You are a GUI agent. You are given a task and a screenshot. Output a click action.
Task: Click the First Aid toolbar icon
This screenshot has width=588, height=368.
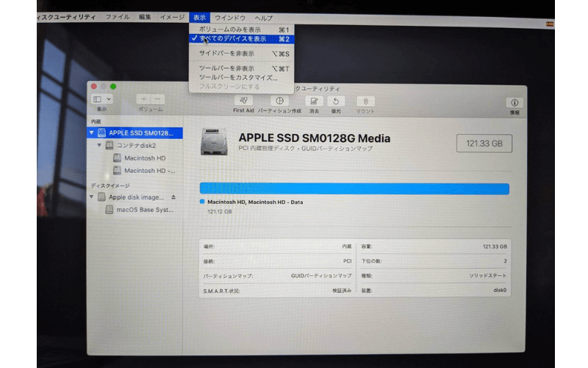click(243, 101)
